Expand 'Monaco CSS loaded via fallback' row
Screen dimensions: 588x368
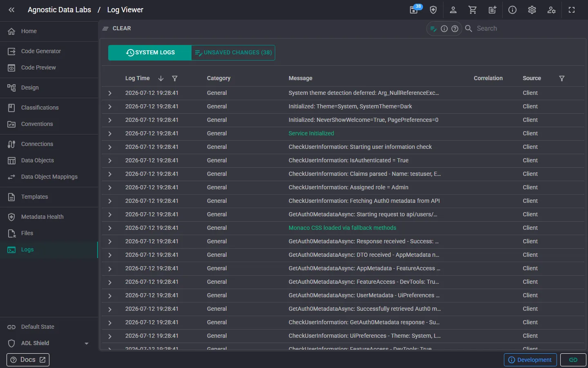click(110, 228)
